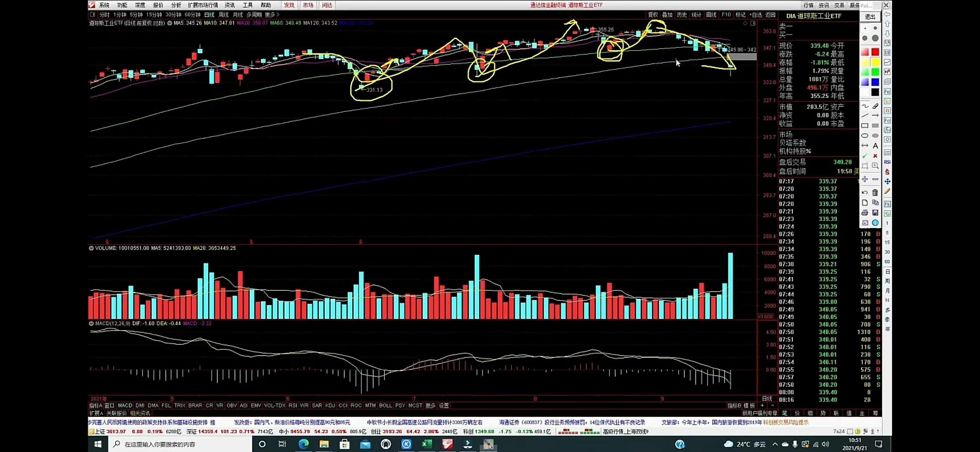Switch to the 周线 weekly period tab

coord(224,15)
